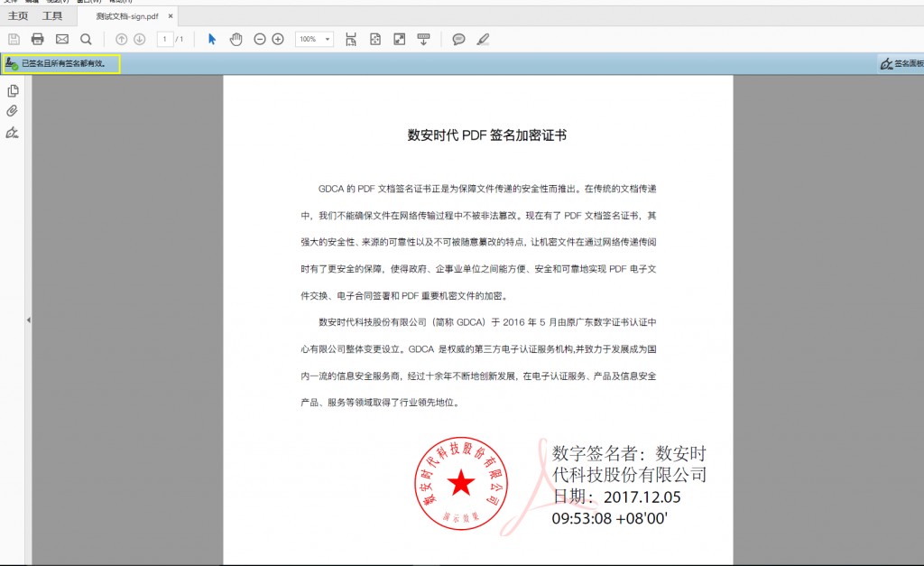This screenshot has width=924, height=566.
Task: Click the line starting 件交换、电子合同签署
Action: click(x=404, y=296)
